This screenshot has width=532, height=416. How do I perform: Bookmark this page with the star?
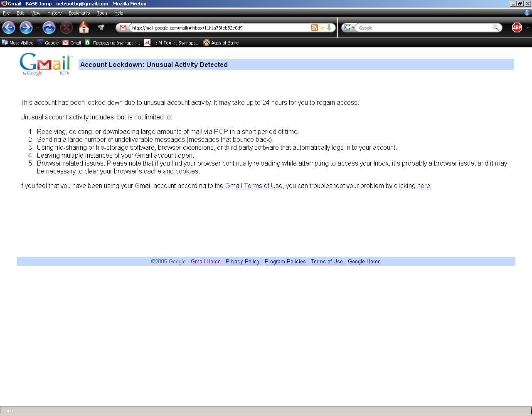tap(322, 28)
